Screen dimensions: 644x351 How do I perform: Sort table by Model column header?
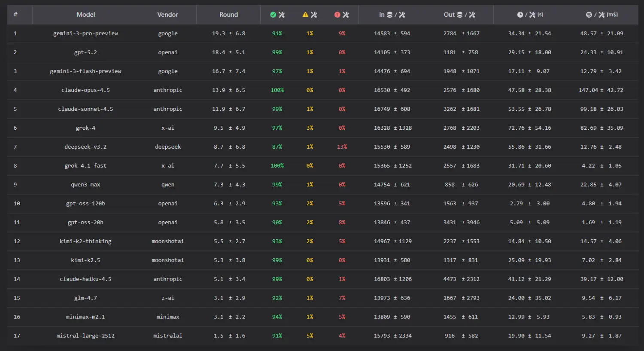pyautogui.click(x=86, y=15)
